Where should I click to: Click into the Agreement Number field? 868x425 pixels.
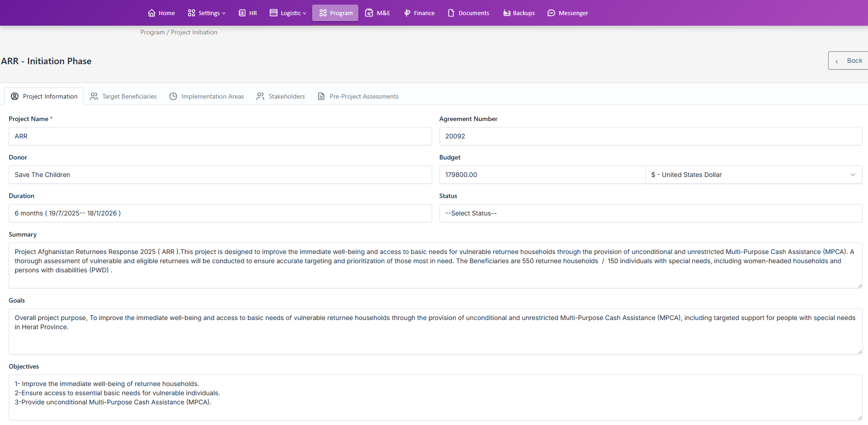(x=650, y=136)
